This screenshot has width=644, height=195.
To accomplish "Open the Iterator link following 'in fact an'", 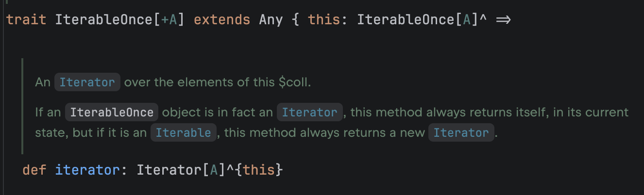I will [309, 113].
